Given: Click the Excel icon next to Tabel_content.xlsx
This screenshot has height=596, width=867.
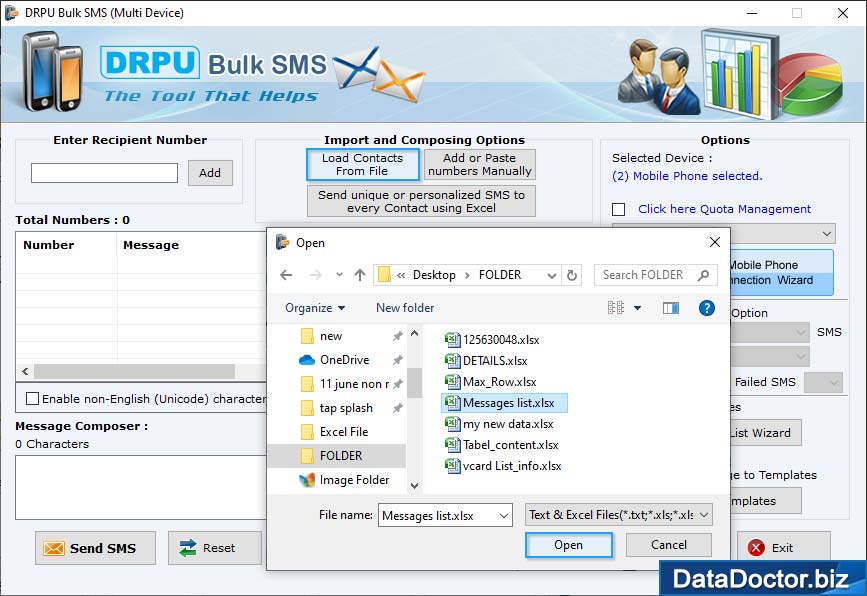Looking at the screenshot, I should click(x=452, y=445).
